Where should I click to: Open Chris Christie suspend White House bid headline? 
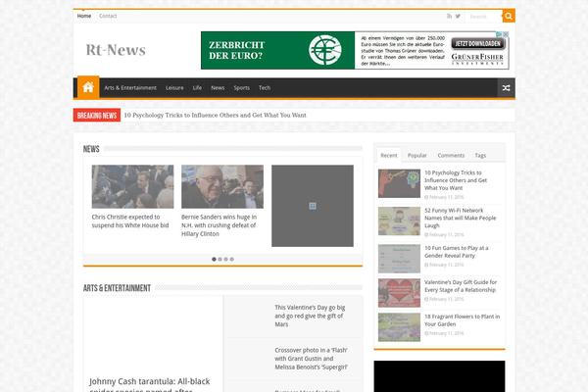click(130, 220)
